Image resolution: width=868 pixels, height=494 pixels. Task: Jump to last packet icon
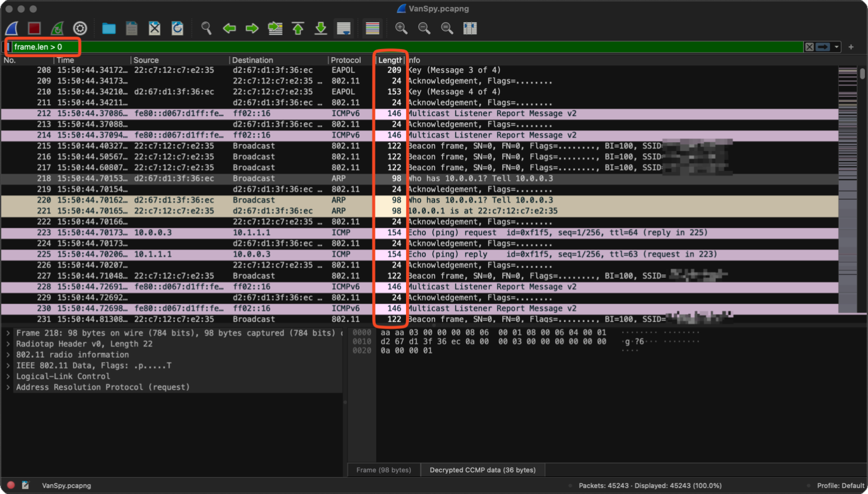coord(320,28)
